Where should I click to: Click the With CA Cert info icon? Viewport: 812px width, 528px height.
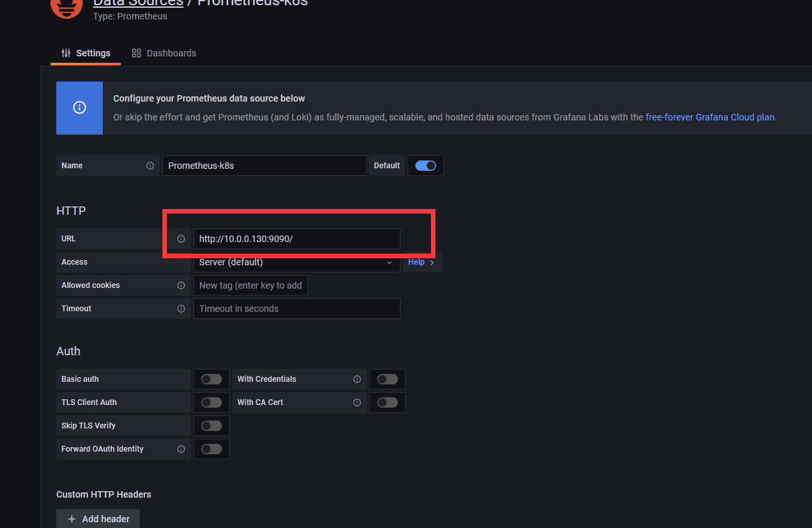357,402
